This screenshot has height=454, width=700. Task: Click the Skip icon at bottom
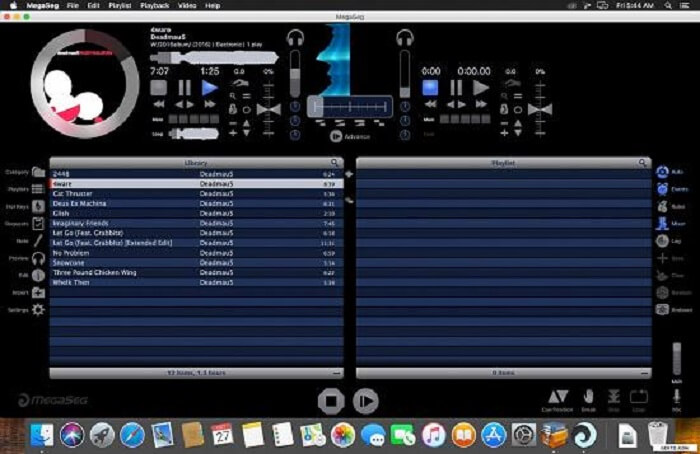coord(614,396)
